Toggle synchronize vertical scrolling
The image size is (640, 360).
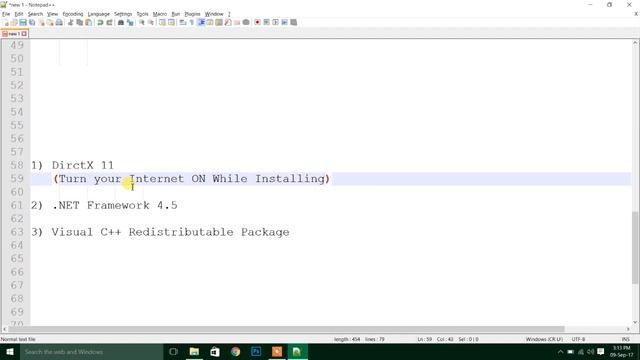[162, 22]
